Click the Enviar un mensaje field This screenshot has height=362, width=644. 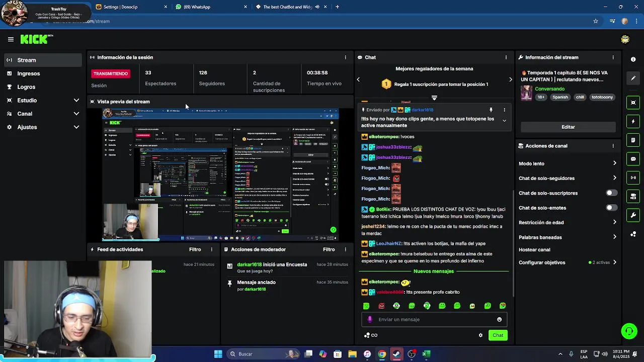434,319
